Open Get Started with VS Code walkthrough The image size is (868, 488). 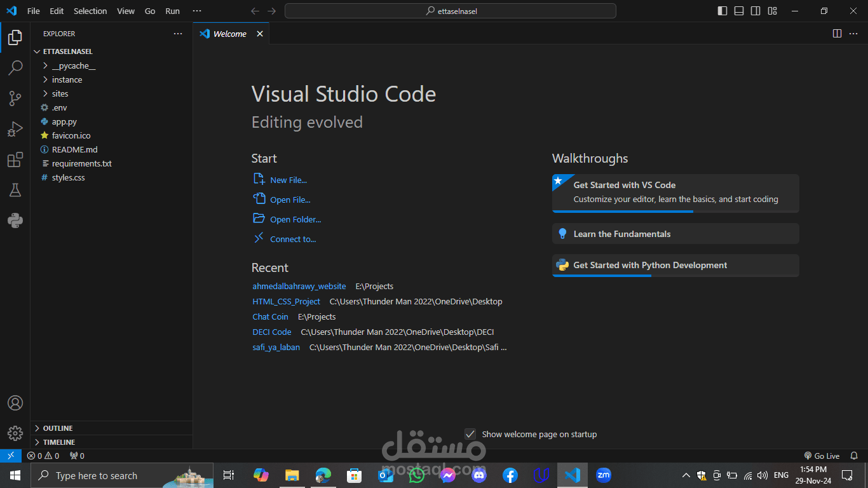click(x=675, y=193)
